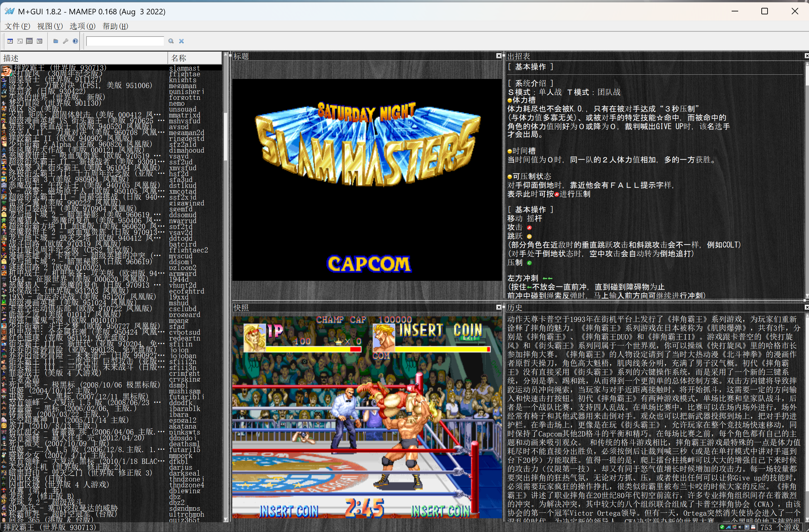This screenshot has height=532, width=809.
Task: Close the 快照 snapshot panel
Action: tap(499, 307)
